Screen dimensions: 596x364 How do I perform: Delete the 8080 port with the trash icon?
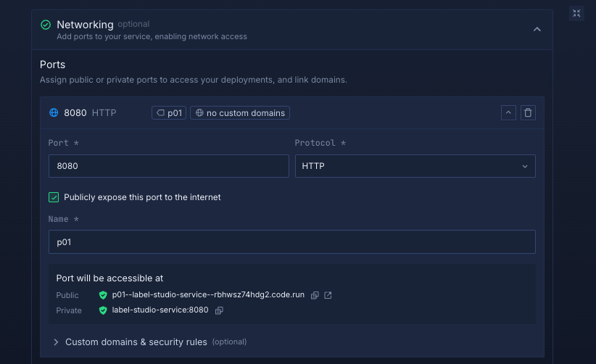(528, 113)
